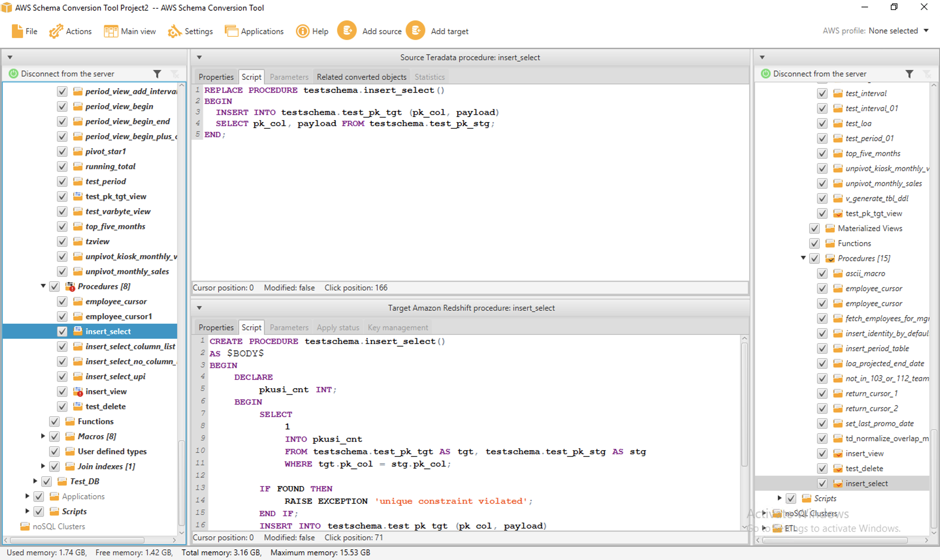940x560 pixels.
Task: Collapse the source Procedures [8] node
Action: click(43, 287)
